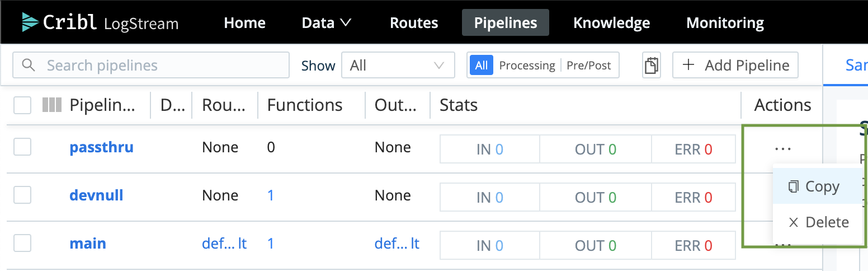The width and height of the screenshot is (868, 271).
Task: Open the Monitoring tab
Action: (725, 23)
